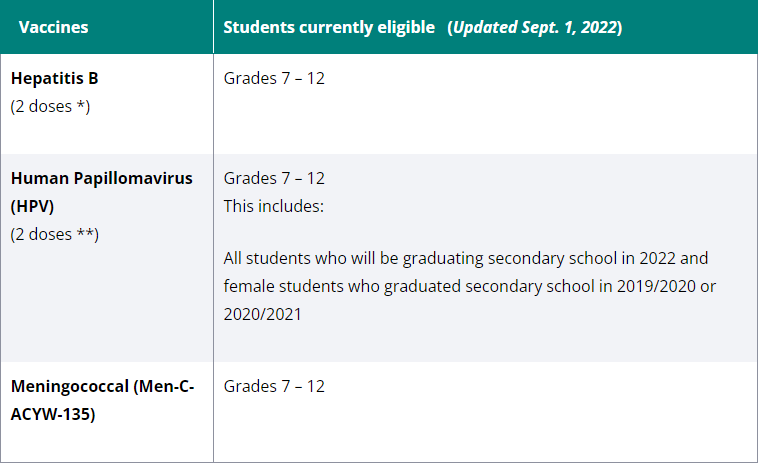Click the 'Human Papillomavirus' vaccine name

point(102,178)
